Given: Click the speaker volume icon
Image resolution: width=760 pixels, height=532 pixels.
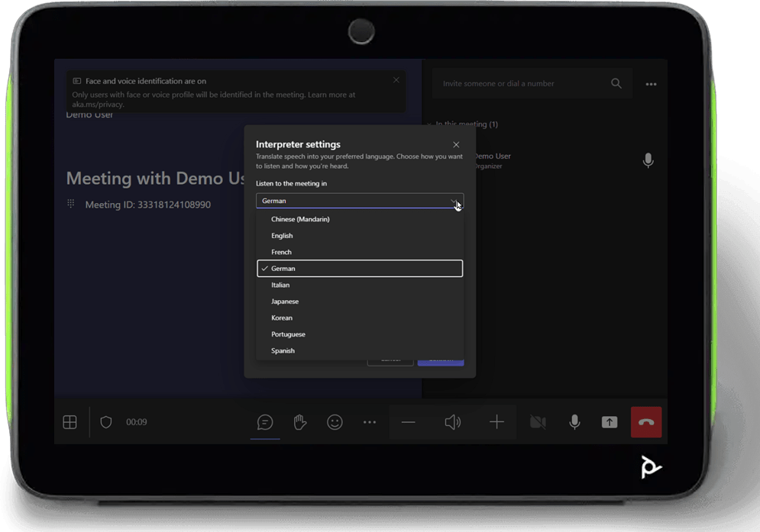Looking at the screenshot, I should [x=452, y=422].
